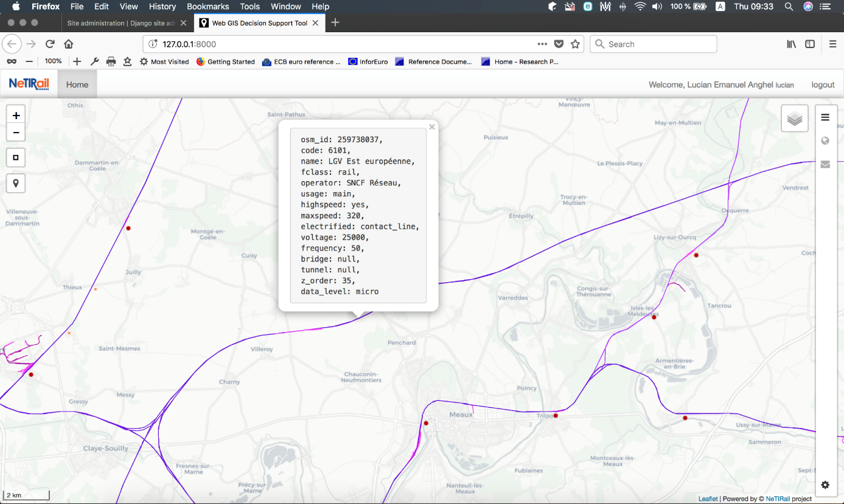Open the sidebar settings gear
This screenshot has height=504, width=844.
[825, 485]
